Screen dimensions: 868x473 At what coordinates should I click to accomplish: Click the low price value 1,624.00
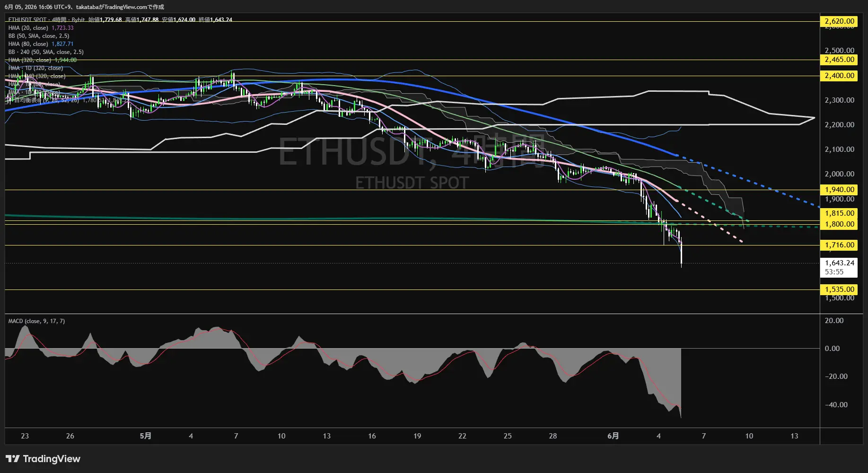tap(184, 20)
